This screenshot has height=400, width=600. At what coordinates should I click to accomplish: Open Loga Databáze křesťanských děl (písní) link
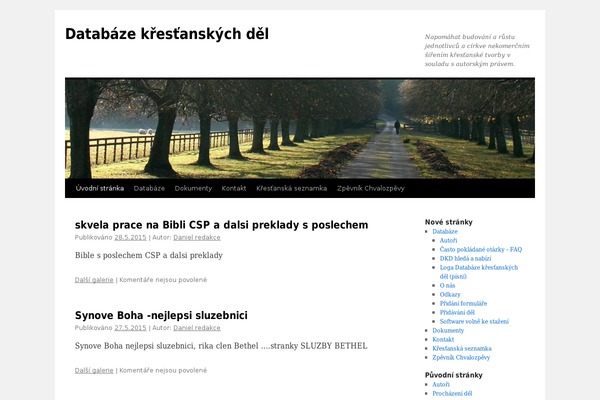479,272
